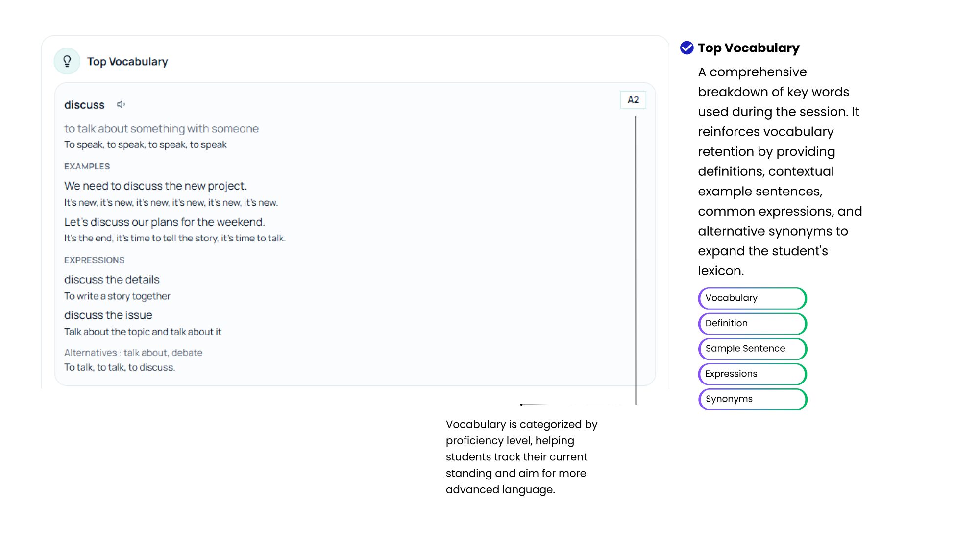Click the definition 'to talk about something with someone'
The image size is (980, 551).
pos(161,129)
